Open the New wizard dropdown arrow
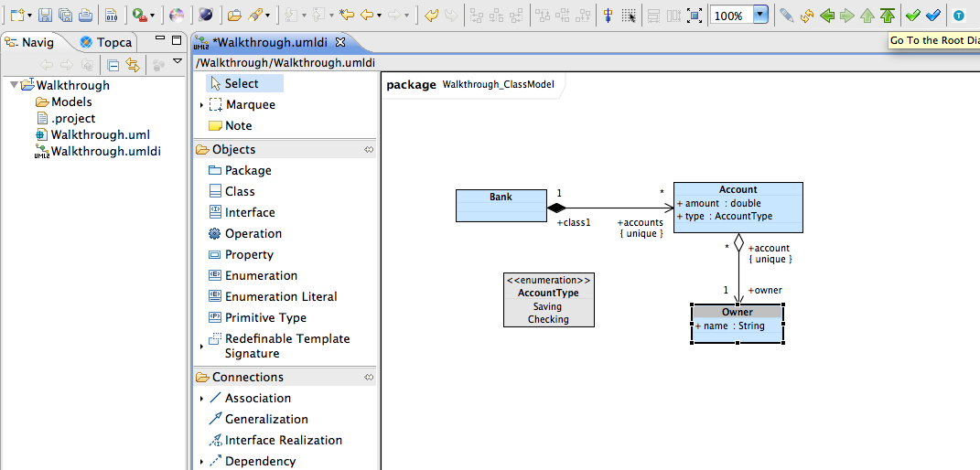 tap(30, 16)
